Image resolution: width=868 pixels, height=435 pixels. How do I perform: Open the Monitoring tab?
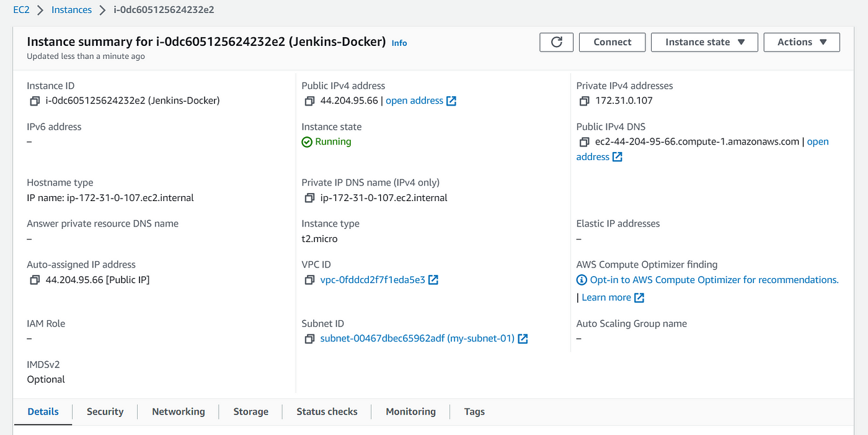point(410,411)
